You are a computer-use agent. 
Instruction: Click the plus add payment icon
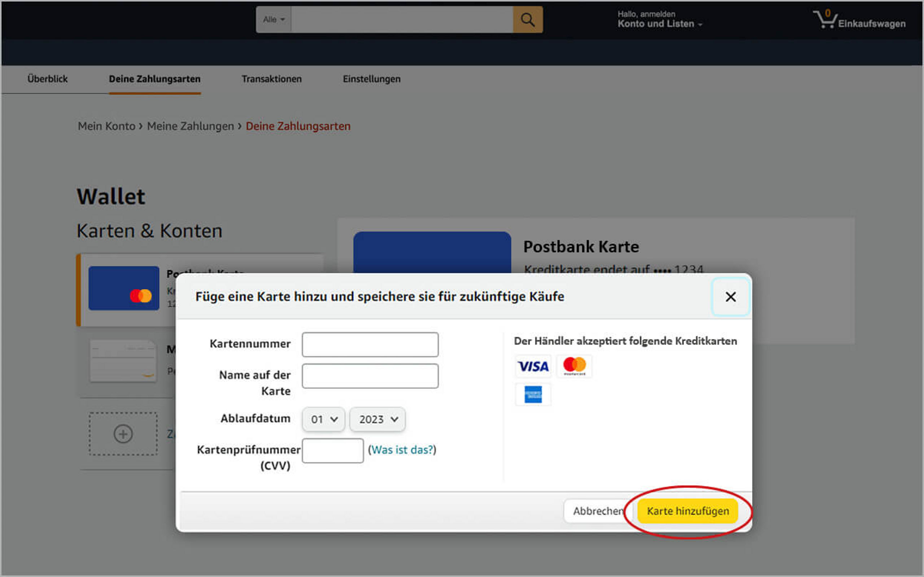tap(123, 434)
